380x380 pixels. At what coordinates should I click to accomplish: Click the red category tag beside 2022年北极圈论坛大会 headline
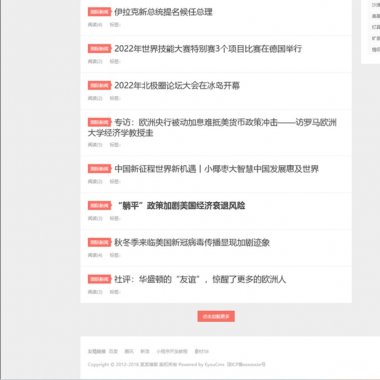point(100,86)
